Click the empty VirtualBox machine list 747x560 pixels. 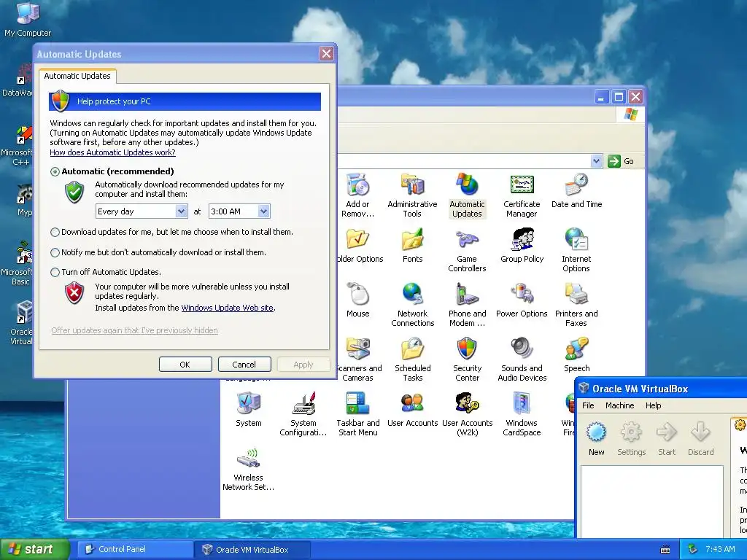(x=651, y=502)
